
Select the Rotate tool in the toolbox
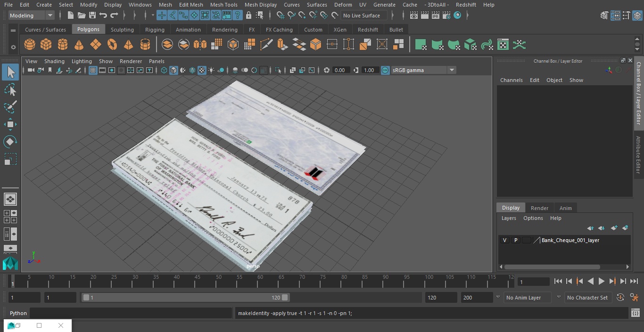10,142
